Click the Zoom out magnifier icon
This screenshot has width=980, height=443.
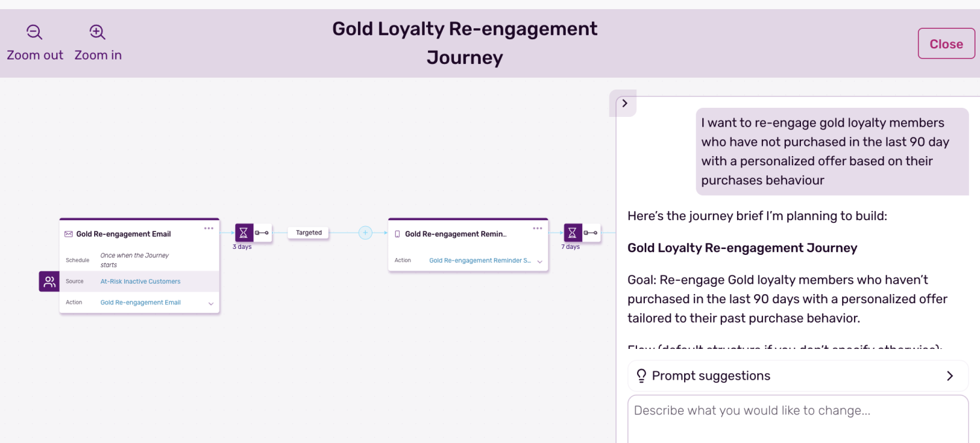pos(34,32)
